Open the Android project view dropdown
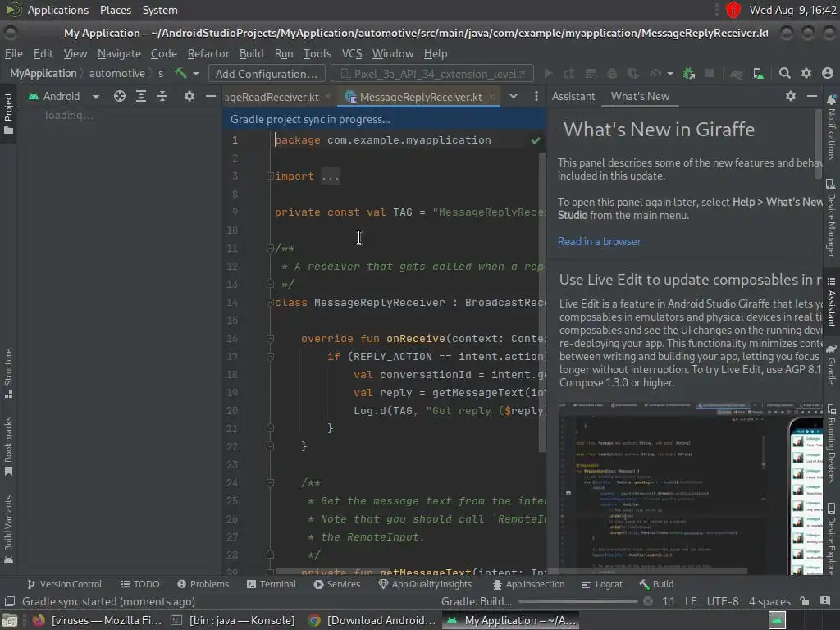The height and width of the screenshot is (630, 840). [x=64, y=97]
